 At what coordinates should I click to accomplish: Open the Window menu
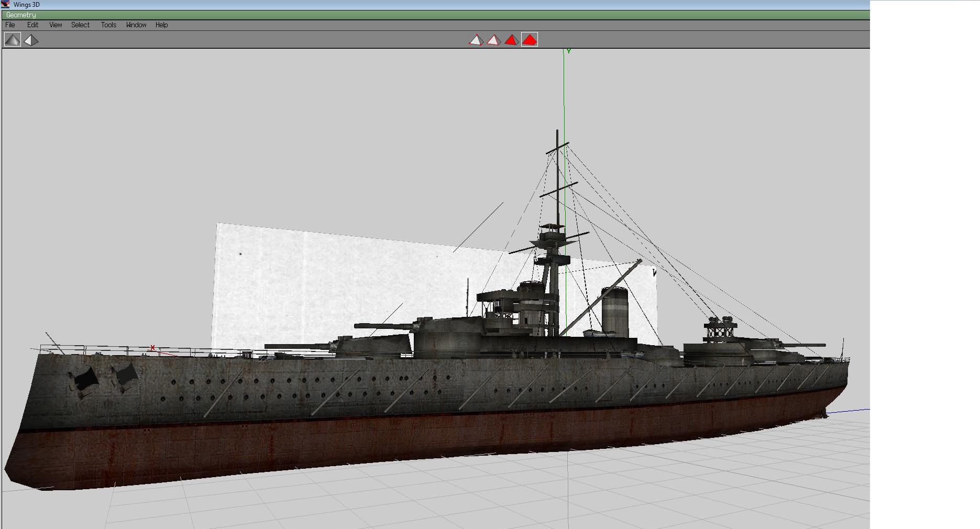(x=136, y=25)
